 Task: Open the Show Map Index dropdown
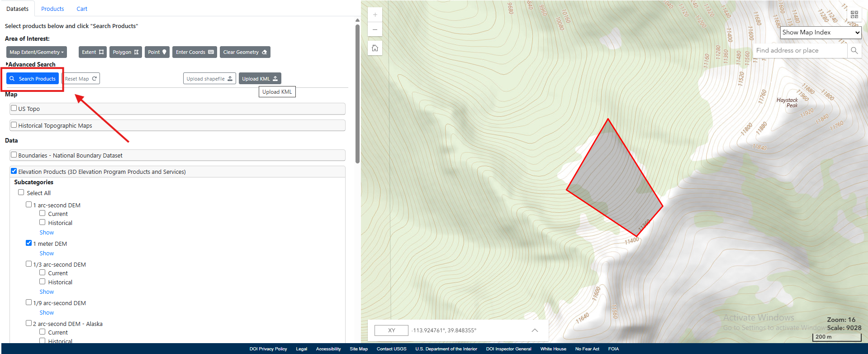point(821,33)
